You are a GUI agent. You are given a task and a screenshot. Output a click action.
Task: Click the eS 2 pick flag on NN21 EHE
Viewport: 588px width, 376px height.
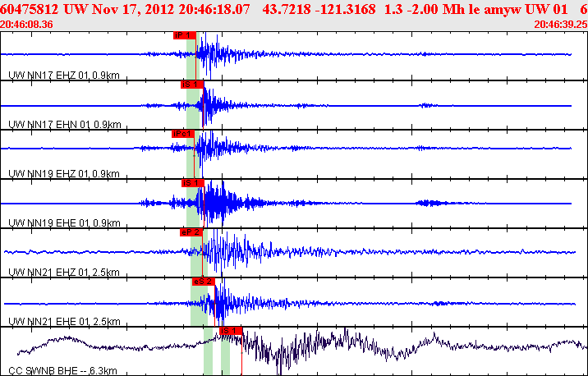pos(203,282)
